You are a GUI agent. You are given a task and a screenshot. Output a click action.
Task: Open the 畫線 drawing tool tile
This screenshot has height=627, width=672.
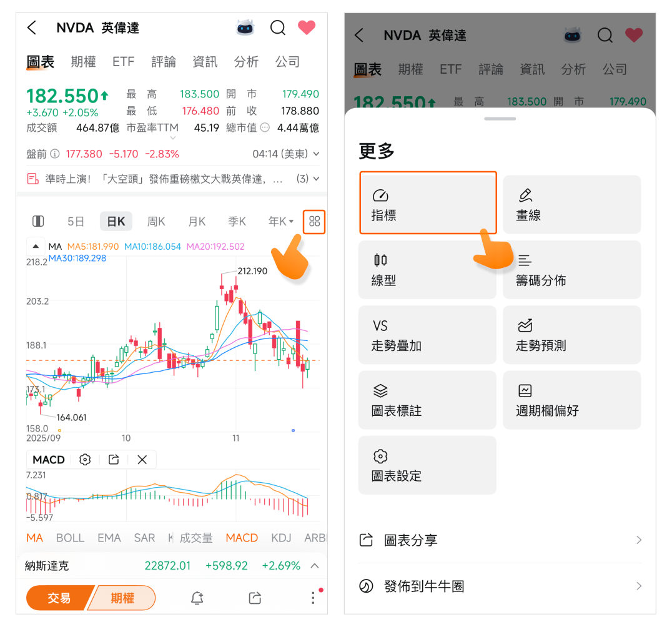pos(571,204)
